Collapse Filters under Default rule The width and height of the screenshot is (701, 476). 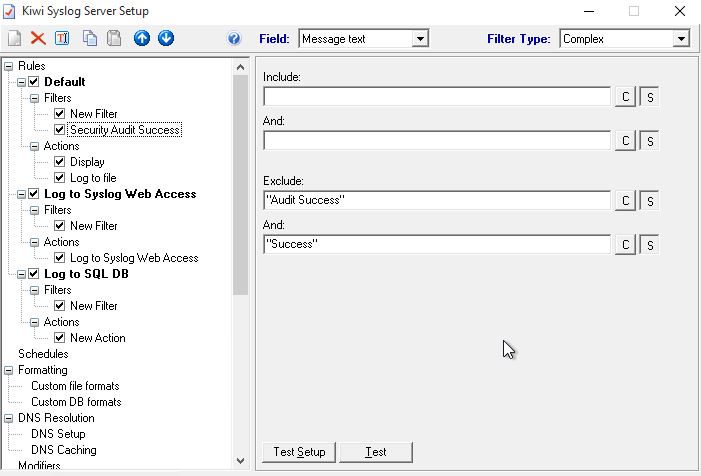pyautogui.click(x=34, y=98)
